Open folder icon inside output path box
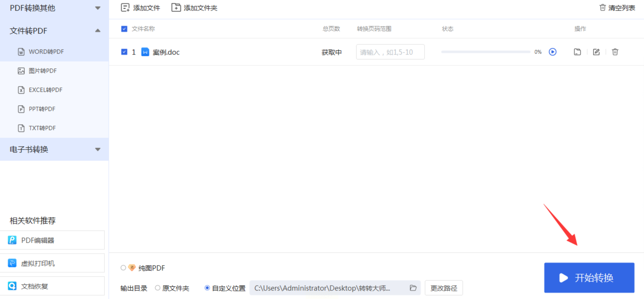644x299 pixels. click(413, 288)
